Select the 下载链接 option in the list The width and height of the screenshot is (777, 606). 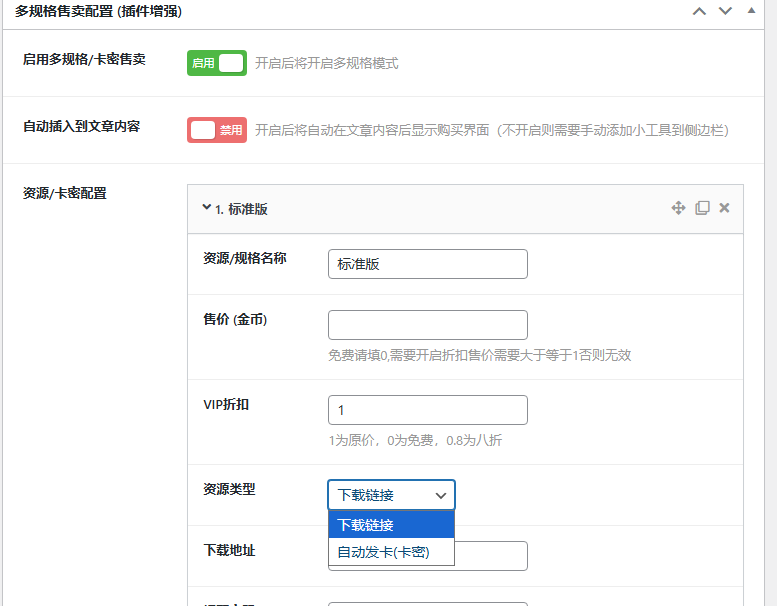391,525
